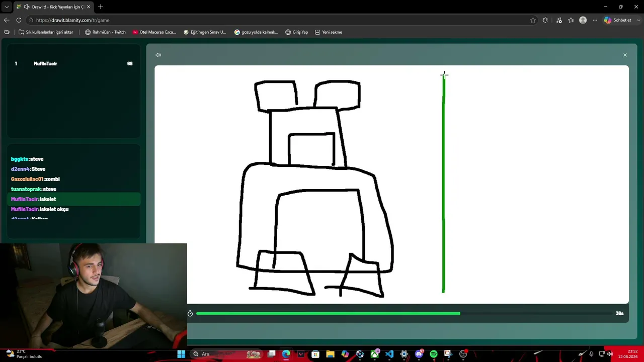Select player MuflisTacir in the scoreboard
The height and width of the screenshot is (362, 644).
pyautogui.click(x=45, y=64)
